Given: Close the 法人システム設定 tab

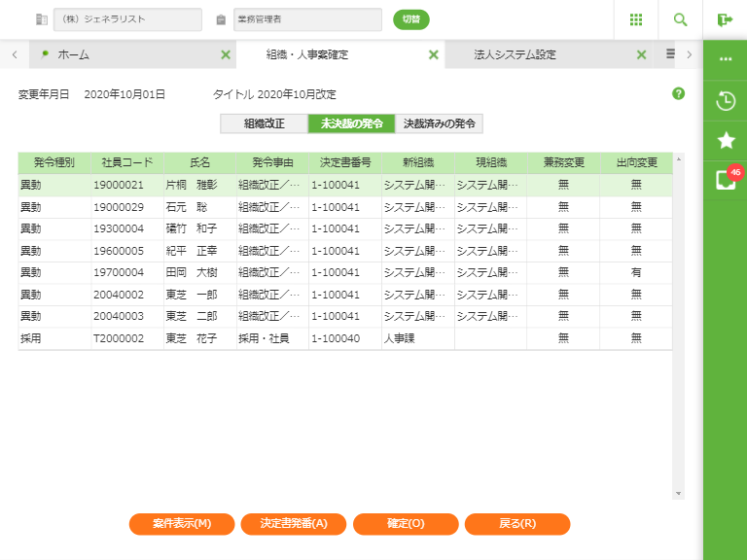Looking at the screenshot, I should (x=641, y=55).
